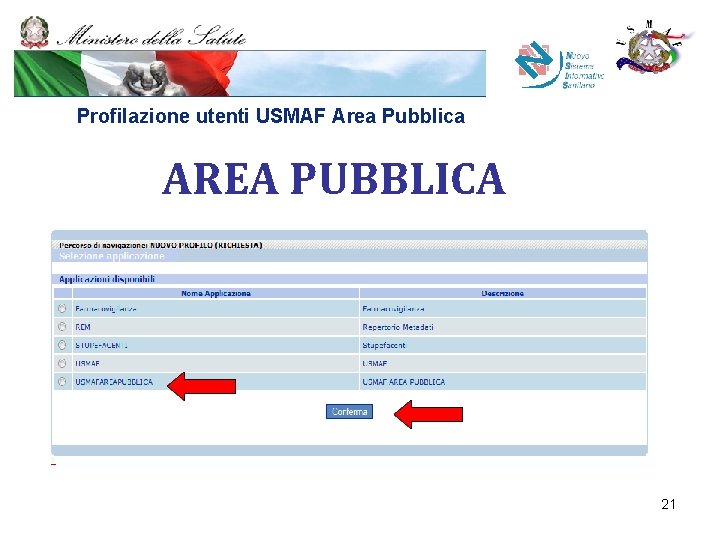720x540 pixels.
Task: Choose the STUPEFACENTI radio button
Action: click(62, 345)
